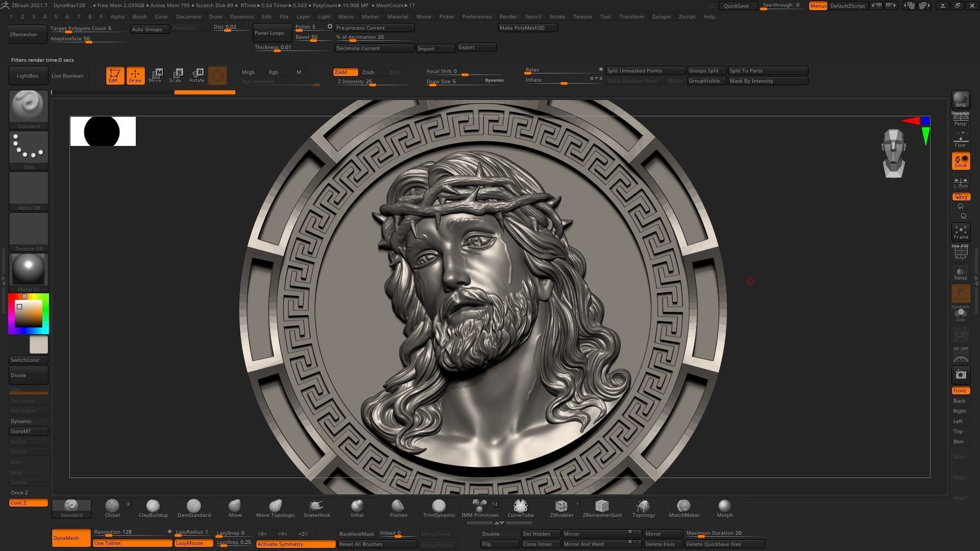Click the ZRemesher button

tap(28, 34)
